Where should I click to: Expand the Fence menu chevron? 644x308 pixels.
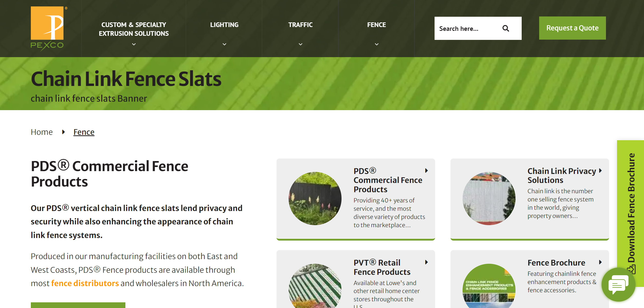pyautogui.click(x=376, y=44)
